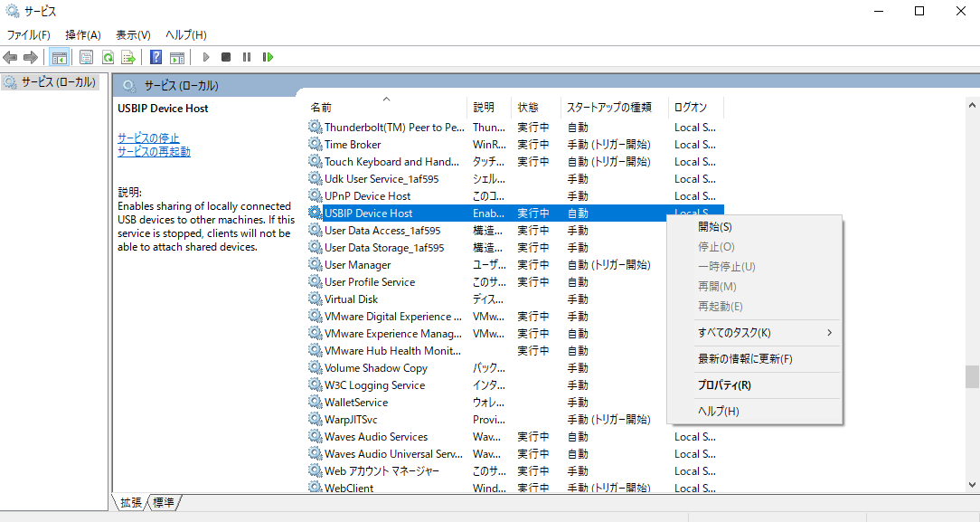Click the Stop Service square icon
Image resolution: width=980 pixels, height=522 pixels.
point(226,58)
